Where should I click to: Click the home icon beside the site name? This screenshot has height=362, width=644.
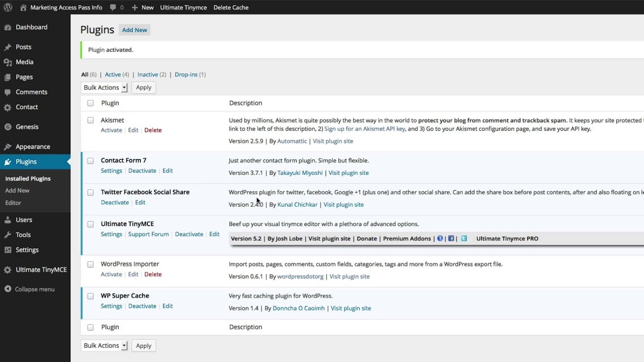click(24, 8)
